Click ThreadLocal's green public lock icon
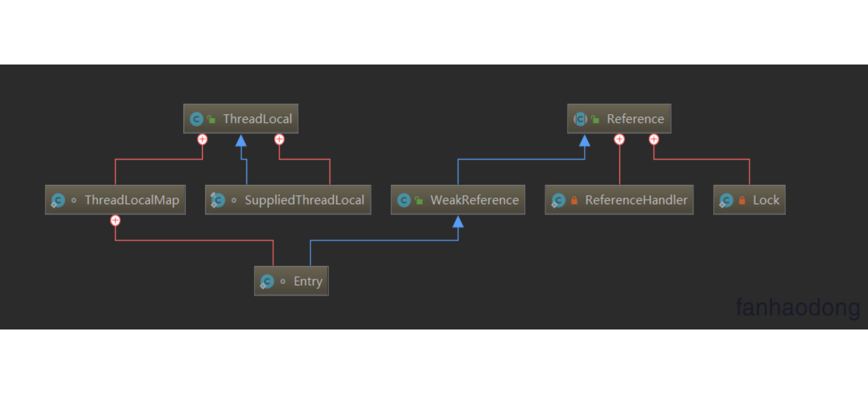Viewport: 868px width, 394px height. pos(212,119)
